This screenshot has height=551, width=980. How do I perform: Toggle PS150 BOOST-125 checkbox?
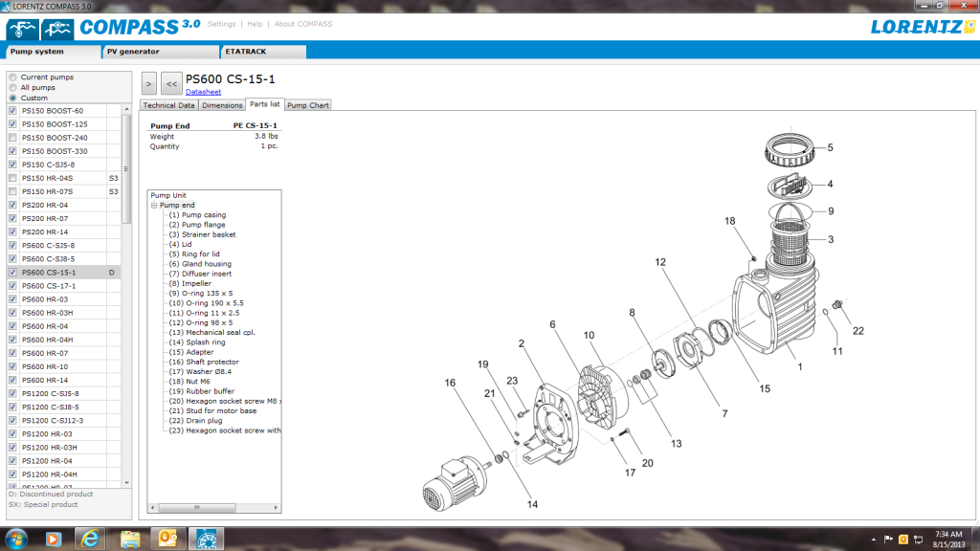pos(12,123)
